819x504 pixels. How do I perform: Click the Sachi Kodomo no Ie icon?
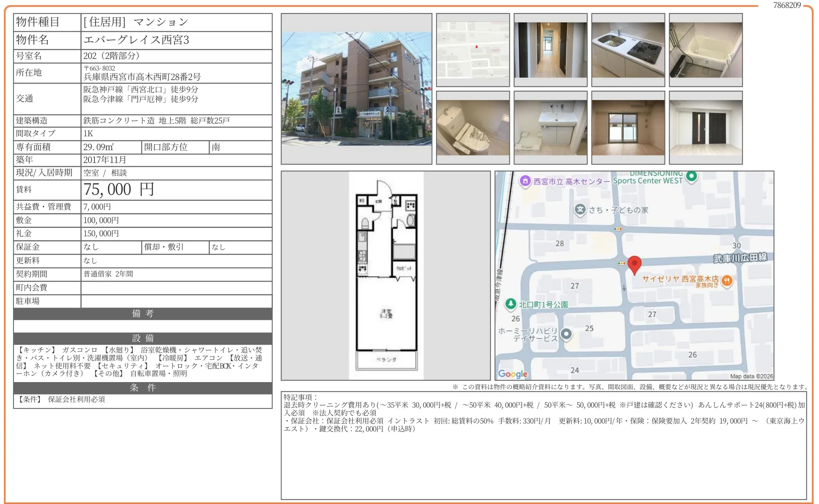point(580,209)
